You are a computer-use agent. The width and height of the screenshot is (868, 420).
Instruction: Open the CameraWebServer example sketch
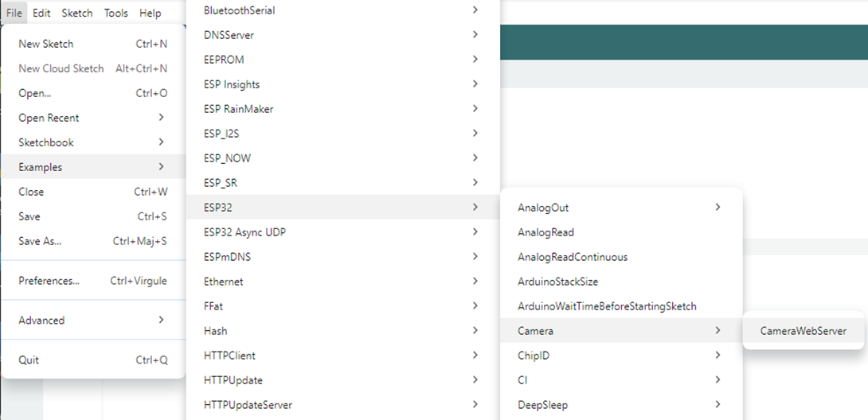point(803,331)
